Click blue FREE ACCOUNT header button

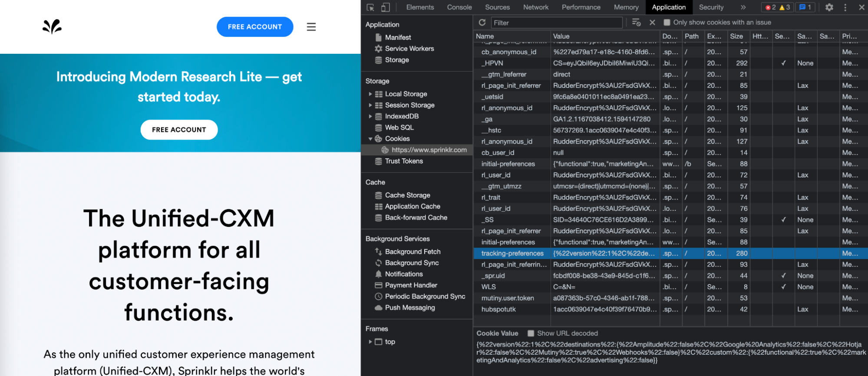coord(255,27)
